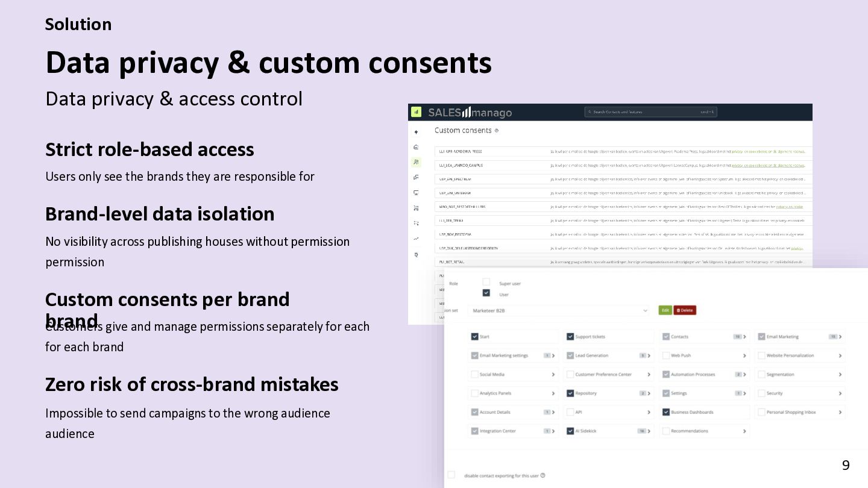This screenshot has width=868, height=488.
Task: Select the PLI_RET_RETAIL consent row
Action: [623, 262]
